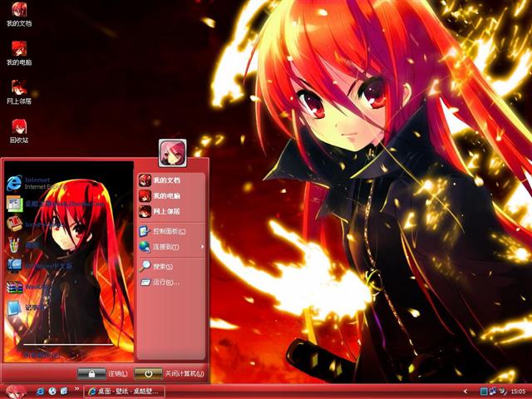Click the teal square system tray icon

(484, 392)
